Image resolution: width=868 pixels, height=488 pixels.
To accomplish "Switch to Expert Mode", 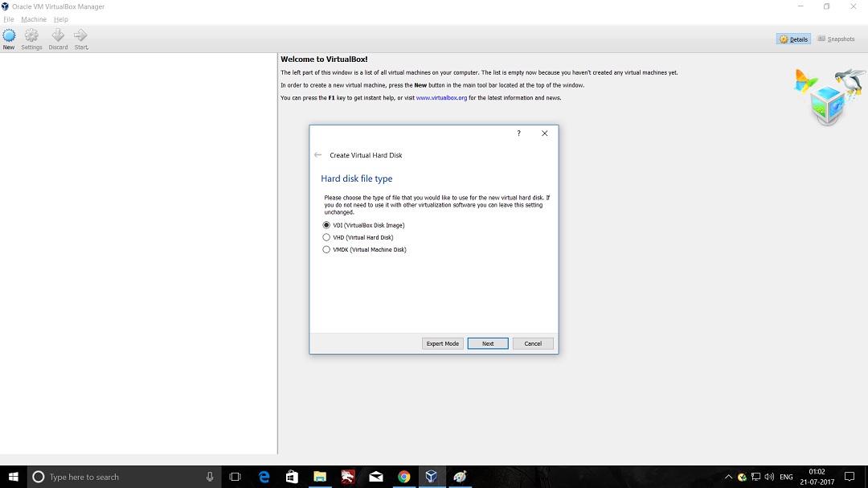I will [x=442, y=343].
